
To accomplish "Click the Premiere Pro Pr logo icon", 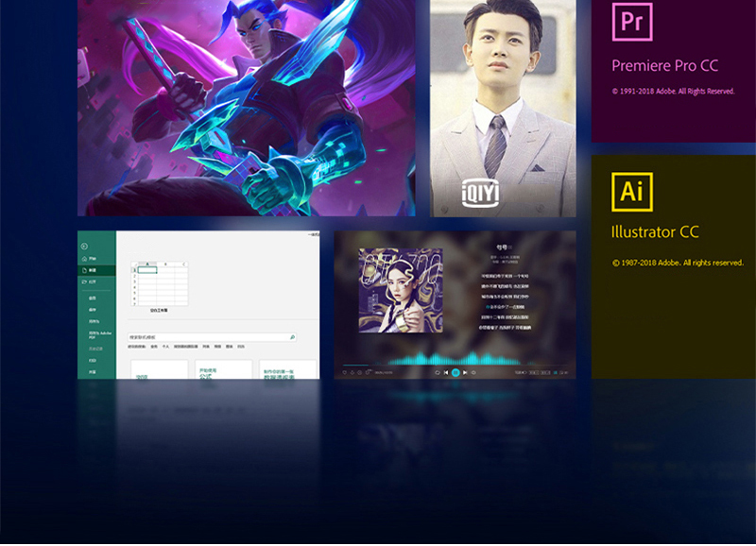I will (632, 21).
